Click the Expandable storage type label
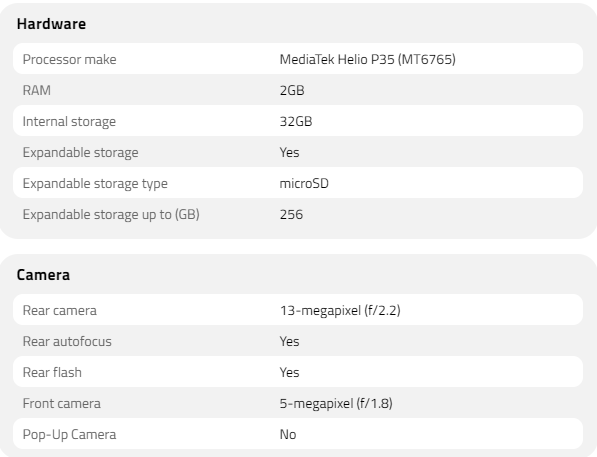The height and width of the screenshot is (457, 597). click(95, 184)
